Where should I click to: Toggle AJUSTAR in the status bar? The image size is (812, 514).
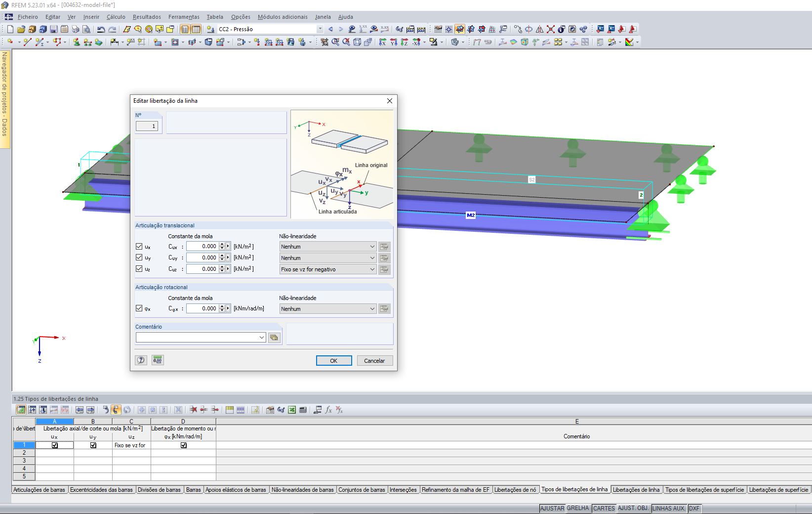(552, 509)
